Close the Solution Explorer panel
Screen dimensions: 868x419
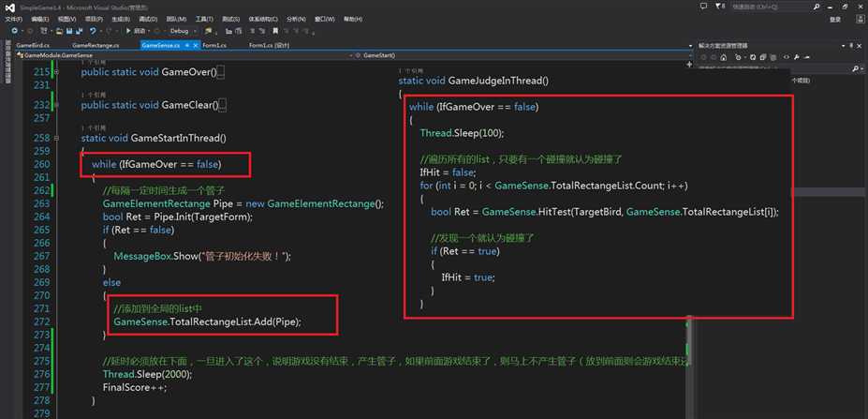click(x=860, y=45)
